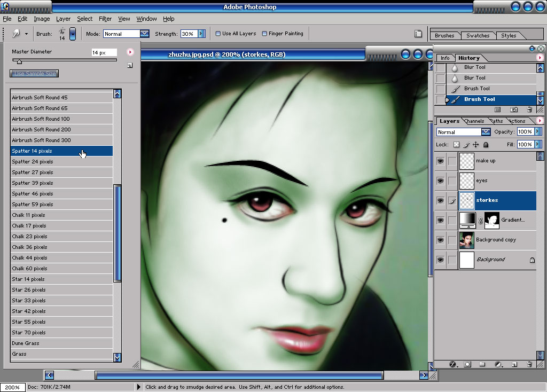547x392 pixels.
Task: Switch to the Channels tab
Action: pos(475,121)
